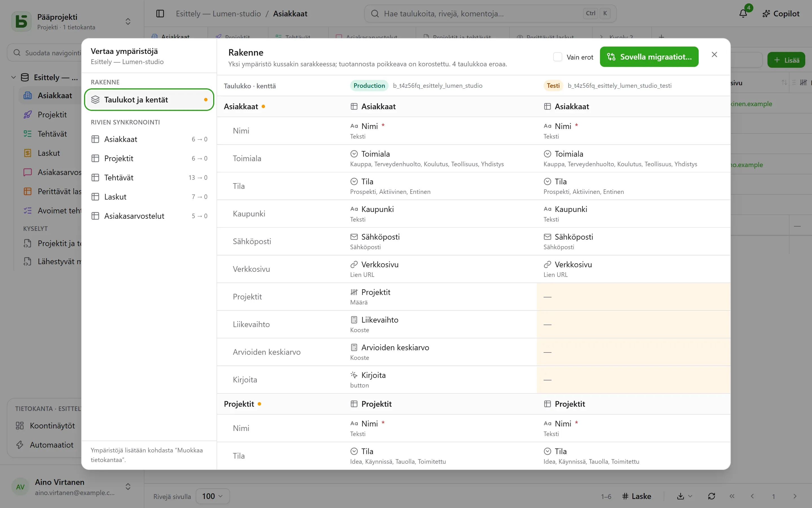This screenshot has width=812, height=508.
Task: Open Copilot assistant
Action: tap(781, 14)
